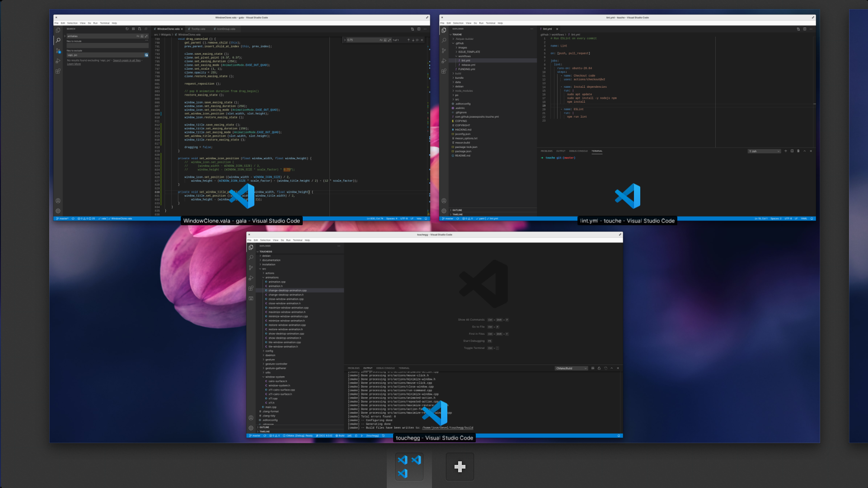
Task: Click the kill terminal trash icon in touche window
Action: (798, 151)
